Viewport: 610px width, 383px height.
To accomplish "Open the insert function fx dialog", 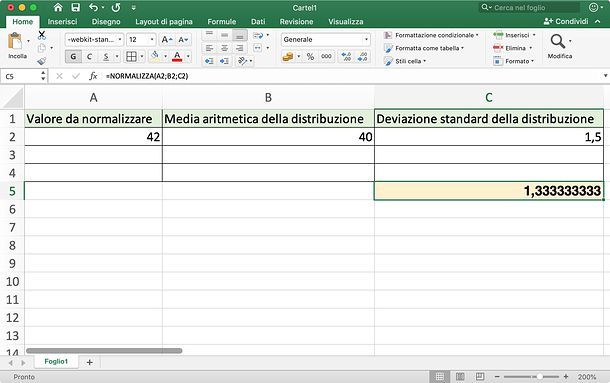I will (x=93, y=76).
